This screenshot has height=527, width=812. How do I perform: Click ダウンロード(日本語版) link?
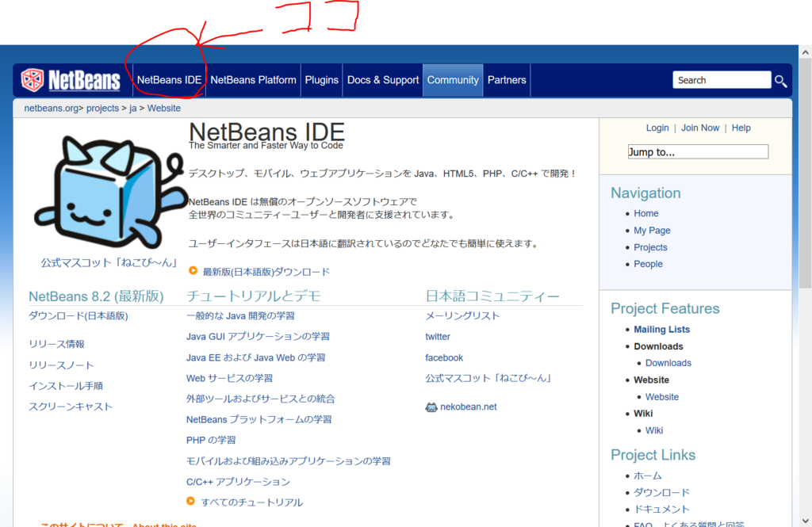click(79, 315)
